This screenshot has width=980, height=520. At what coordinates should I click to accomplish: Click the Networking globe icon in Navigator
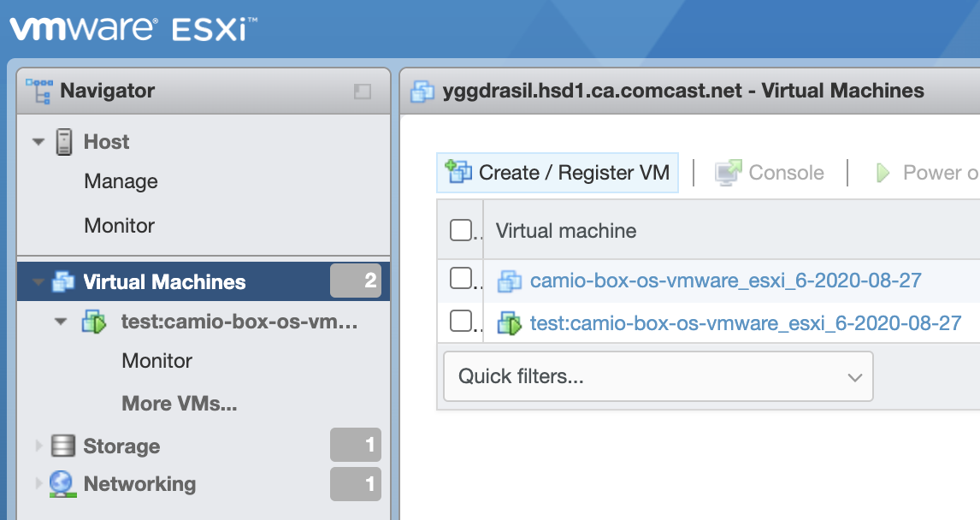[60, 483]
